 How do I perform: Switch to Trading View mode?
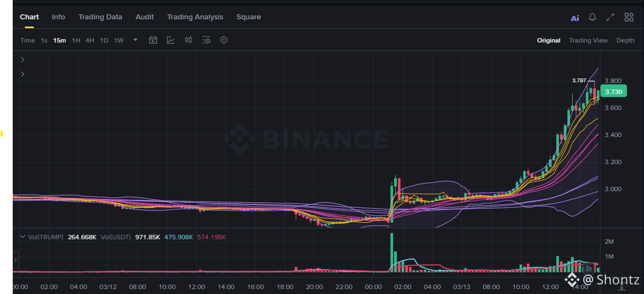point(588,40)
